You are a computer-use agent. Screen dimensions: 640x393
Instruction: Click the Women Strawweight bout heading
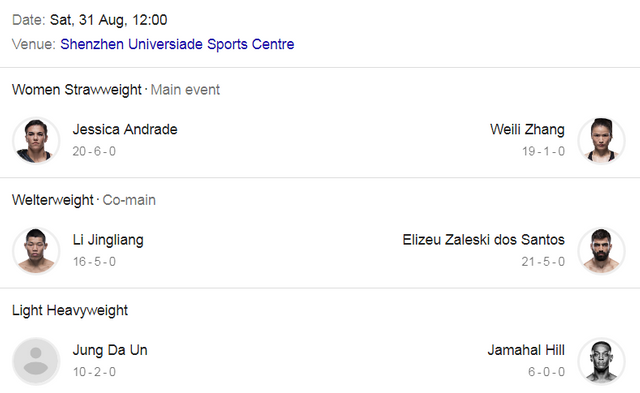[x=77, y=90]
